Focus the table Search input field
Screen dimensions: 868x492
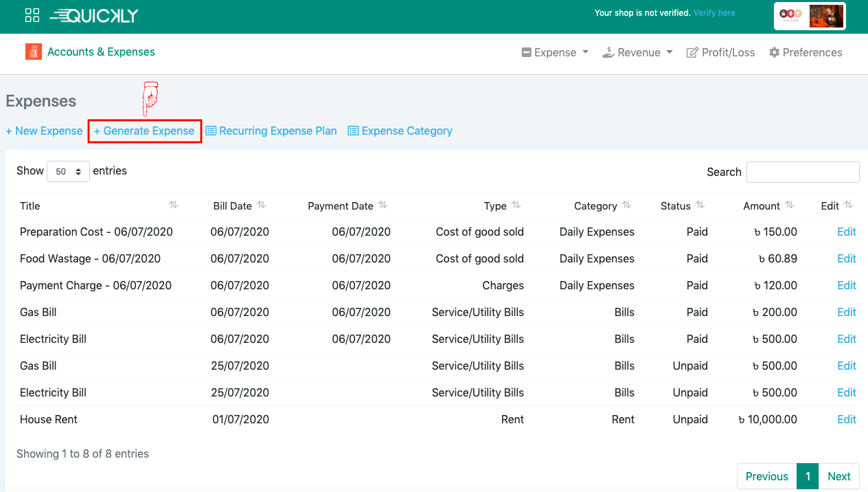pyautogui.click(x=802, y=172)
